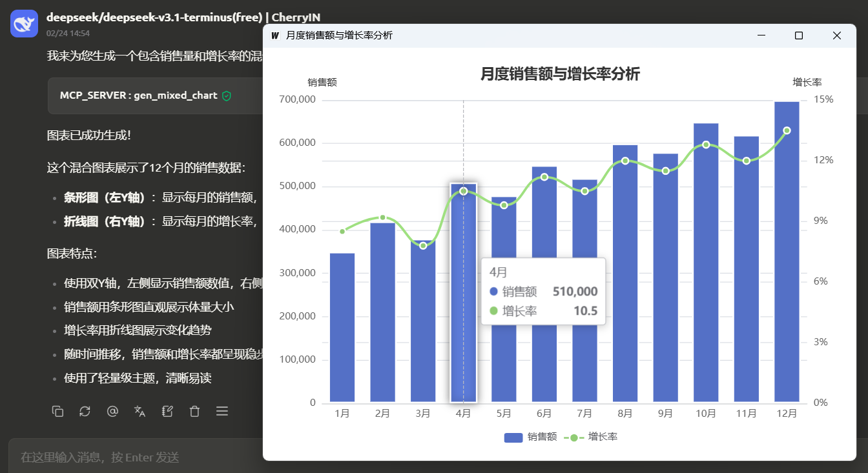This screenshot has width=868, height=473.
Task: Click in the message input field
Action: pyautogui.click(x=136, y=457)
